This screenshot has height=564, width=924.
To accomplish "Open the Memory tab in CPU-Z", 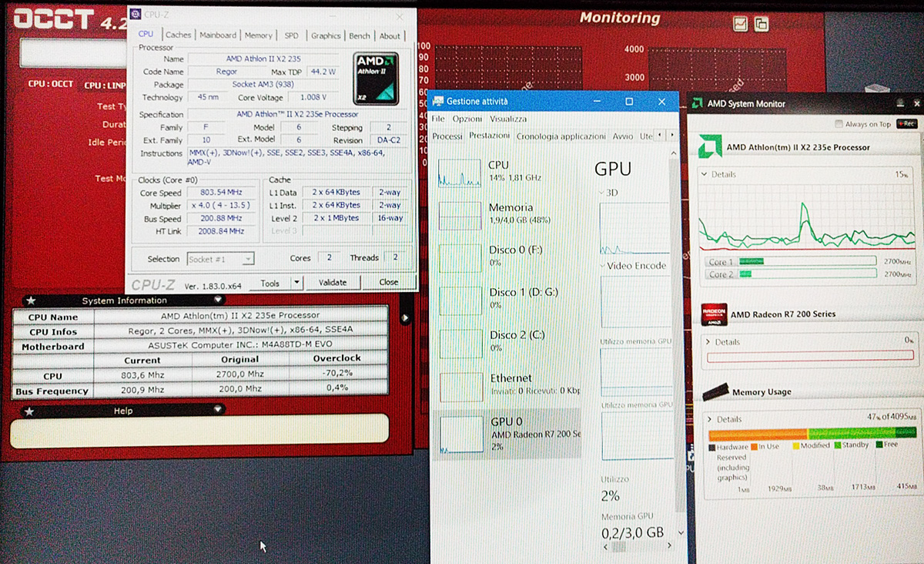I will tap(258, 35).
